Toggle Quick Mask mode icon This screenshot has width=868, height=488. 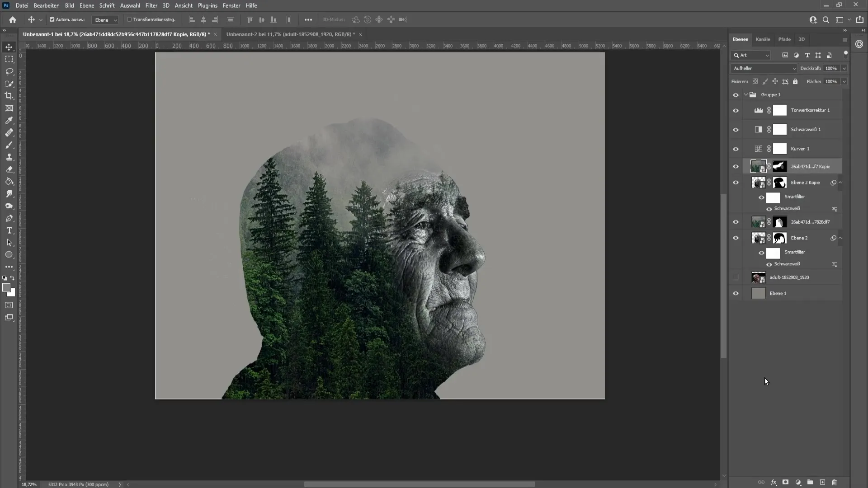[9, 305]
